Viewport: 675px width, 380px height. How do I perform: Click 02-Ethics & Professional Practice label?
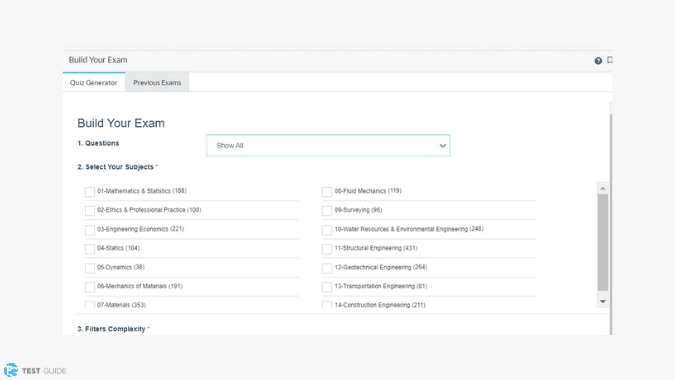coord(149,210)
